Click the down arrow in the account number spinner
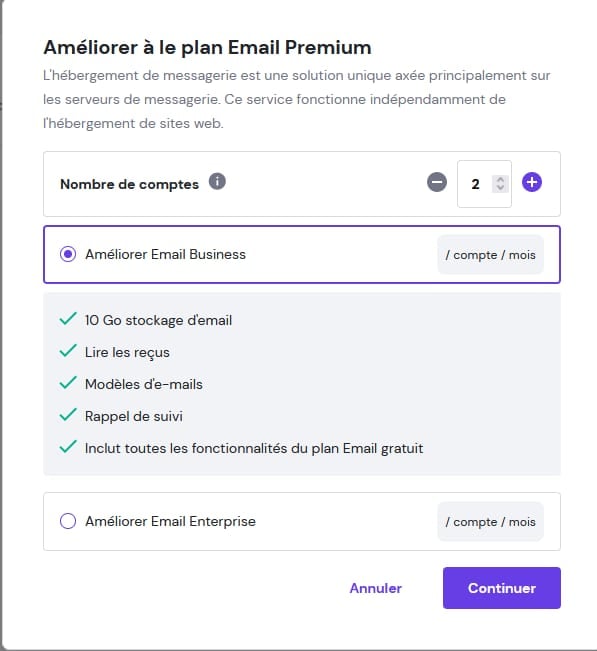 coord(500,188)
